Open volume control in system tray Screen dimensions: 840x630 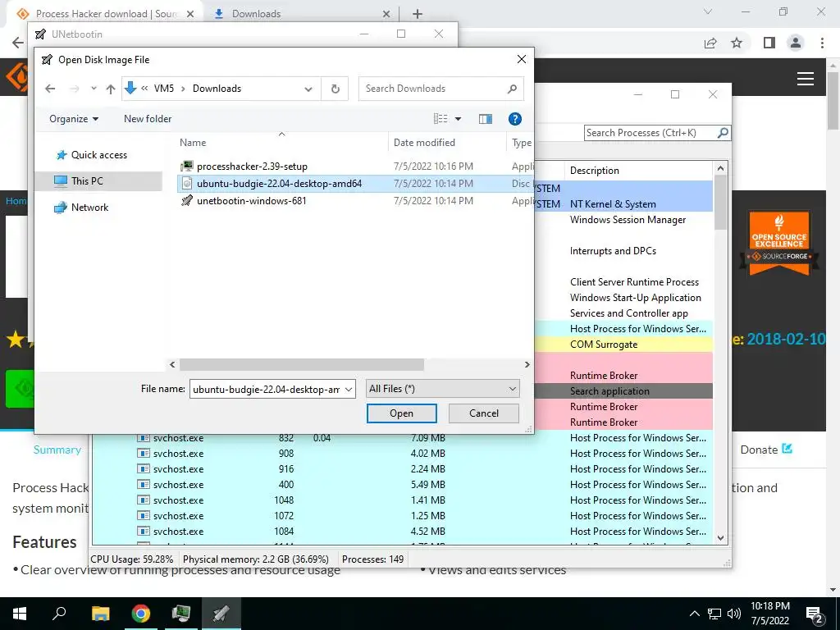coord(734,614)
